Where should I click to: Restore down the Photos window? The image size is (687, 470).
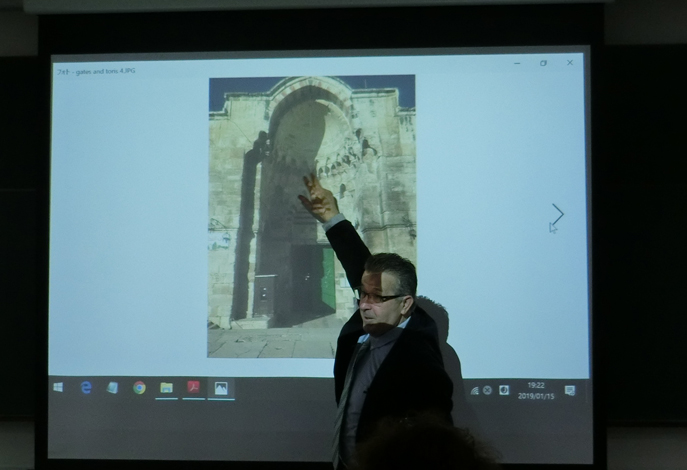pyautogui.click(x=543, y=63)
